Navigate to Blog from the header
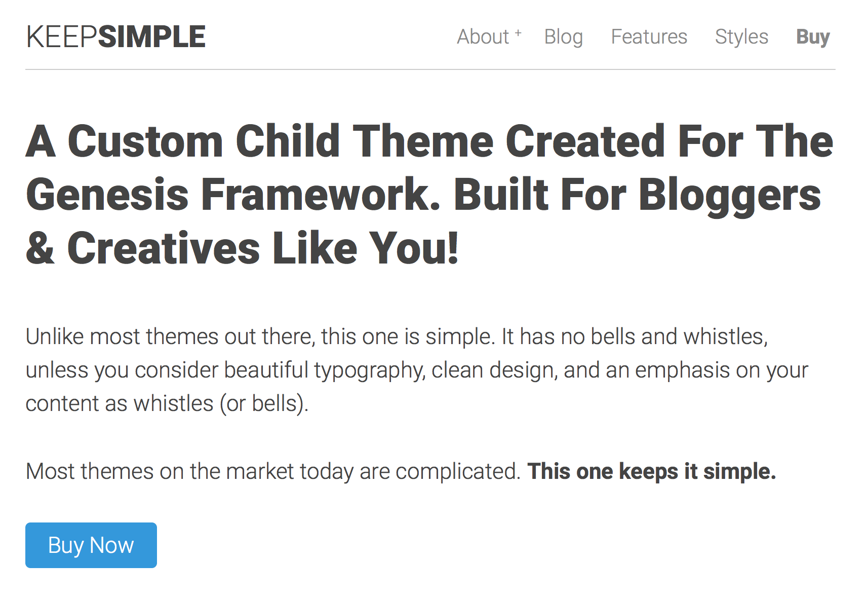The height and width of the screenshot is (599, 868). point(564,36)
